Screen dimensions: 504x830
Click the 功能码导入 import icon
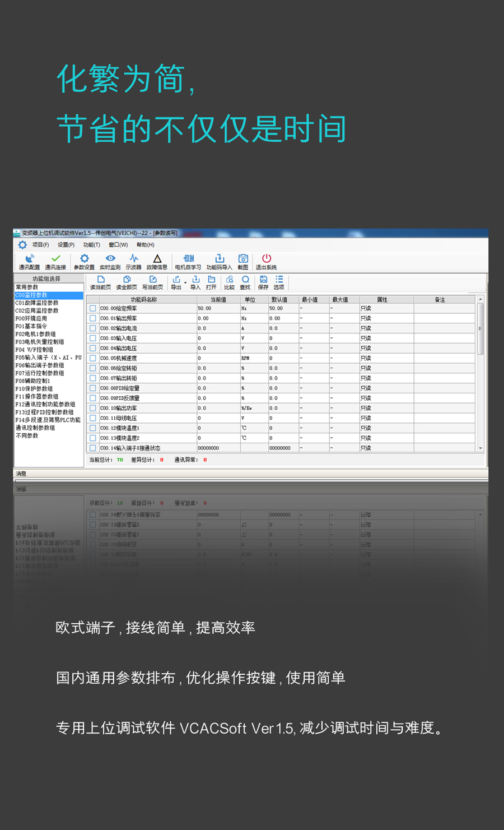point(219,261)
